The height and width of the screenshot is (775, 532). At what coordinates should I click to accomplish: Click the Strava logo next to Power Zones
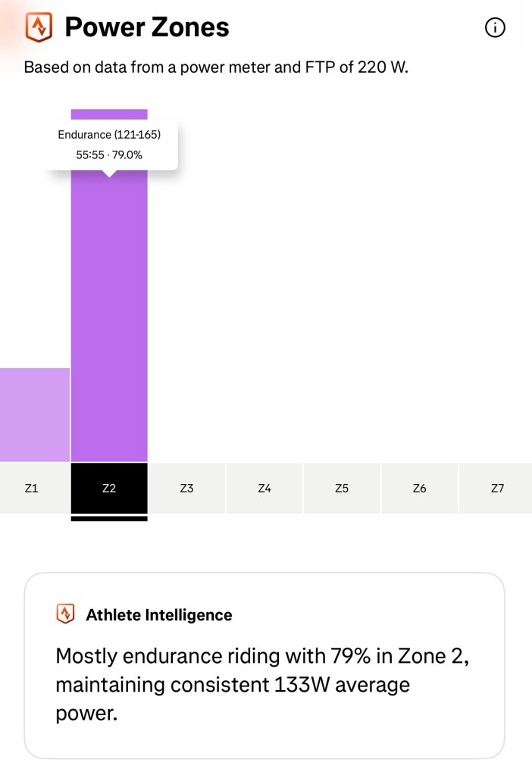39,27
